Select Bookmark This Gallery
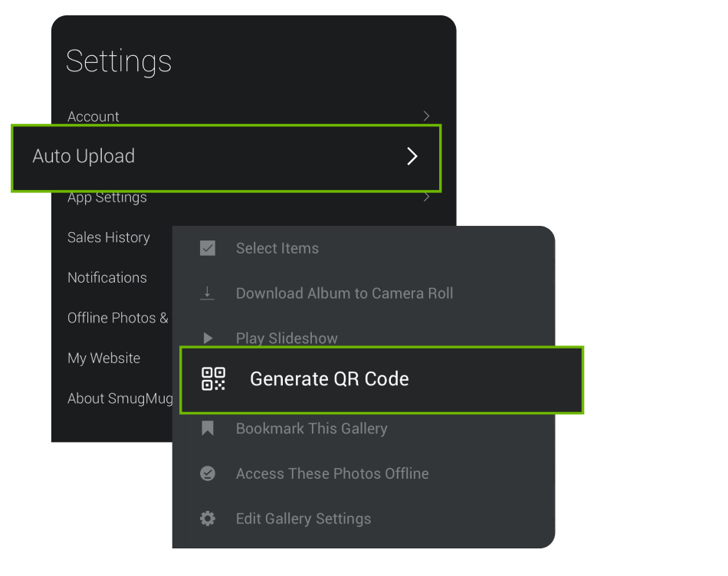This screenshot has height=576, width=728. (x=312, y=428)
